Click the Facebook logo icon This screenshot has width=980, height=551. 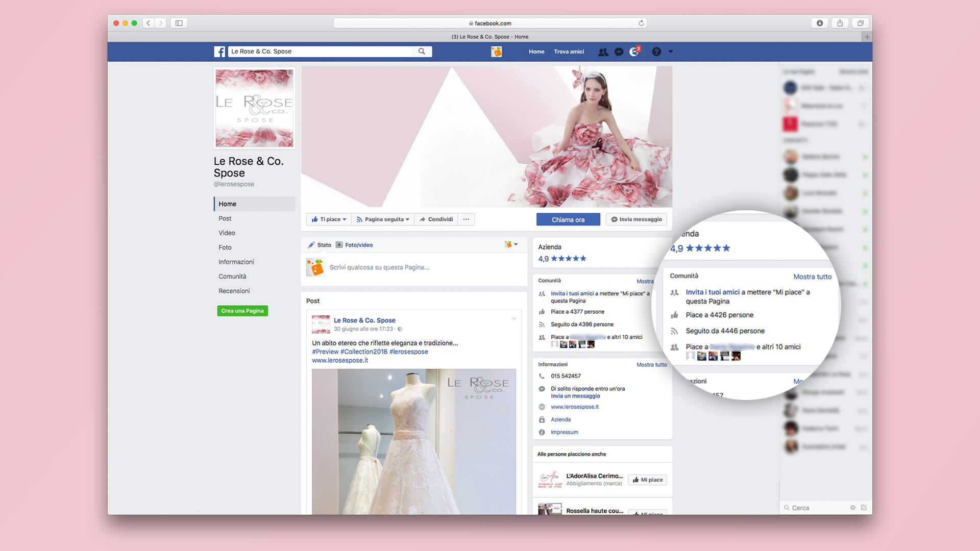[x=219, y=52]
